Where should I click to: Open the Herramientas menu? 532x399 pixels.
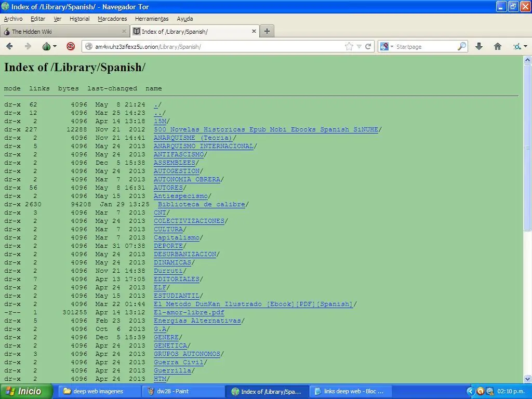pos(152,19)
